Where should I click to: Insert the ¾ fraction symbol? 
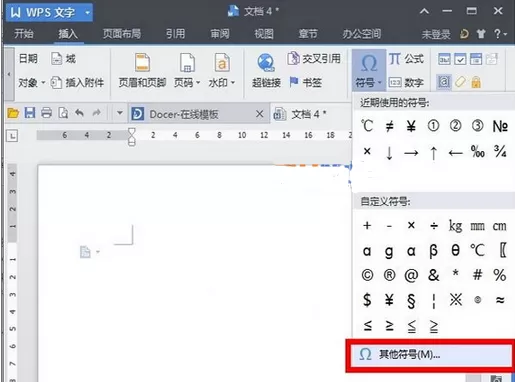tap(500, 152)
